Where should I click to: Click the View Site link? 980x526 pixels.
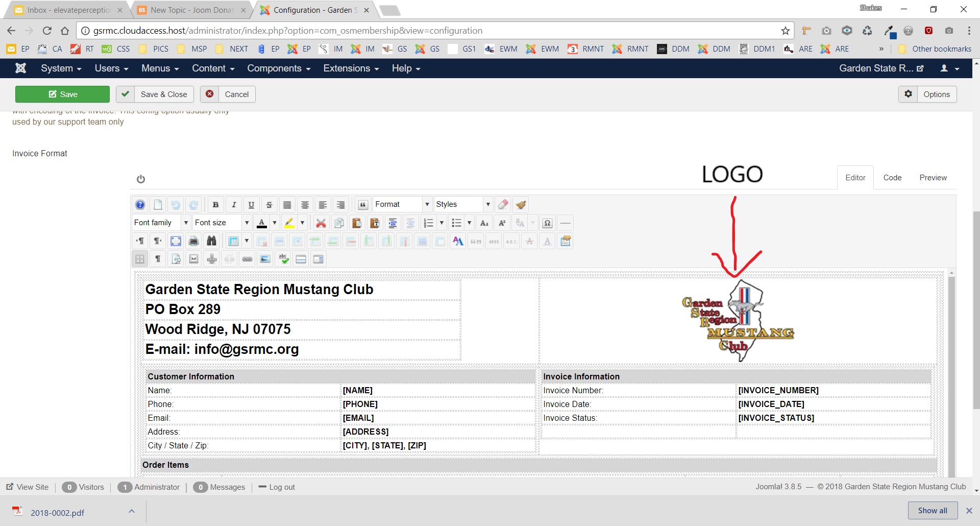coord(28,487)
